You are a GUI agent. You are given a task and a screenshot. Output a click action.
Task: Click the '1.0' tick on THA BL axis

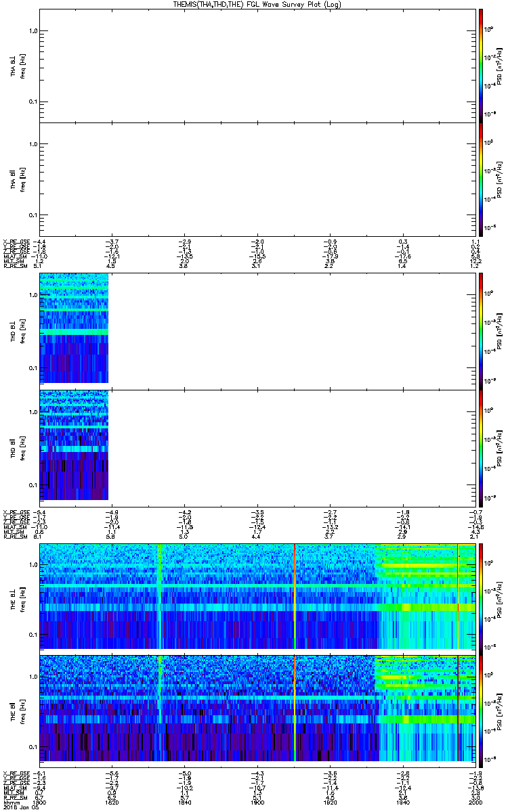click(33, 31)
